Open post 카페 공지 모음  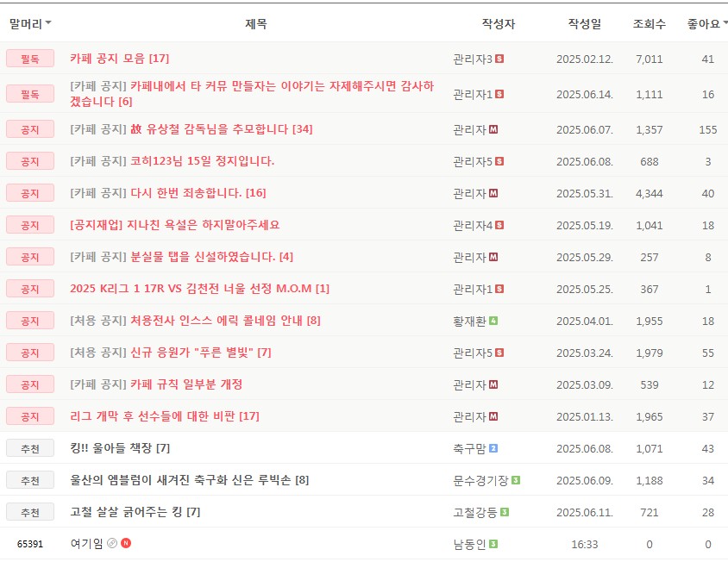pos(108,59)
